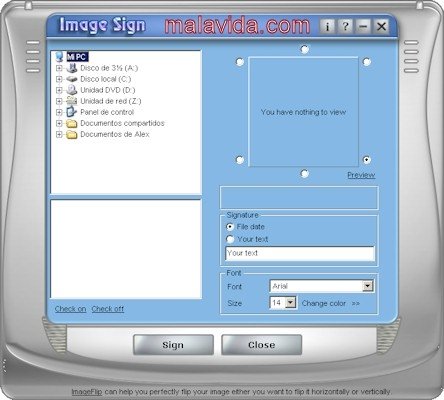Select bottom-right signature position radio button

tap(367, 160)
